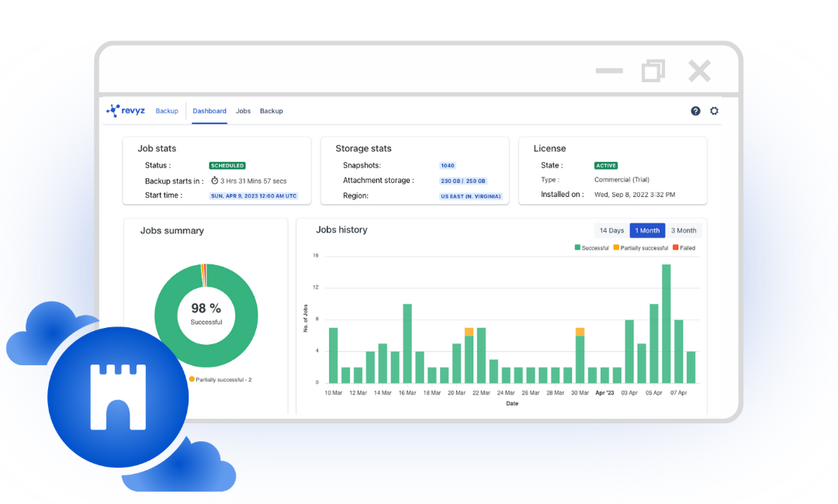Open the help question mark icon
The height and width of the screenshot is (504, 838).
click(695, 111)
